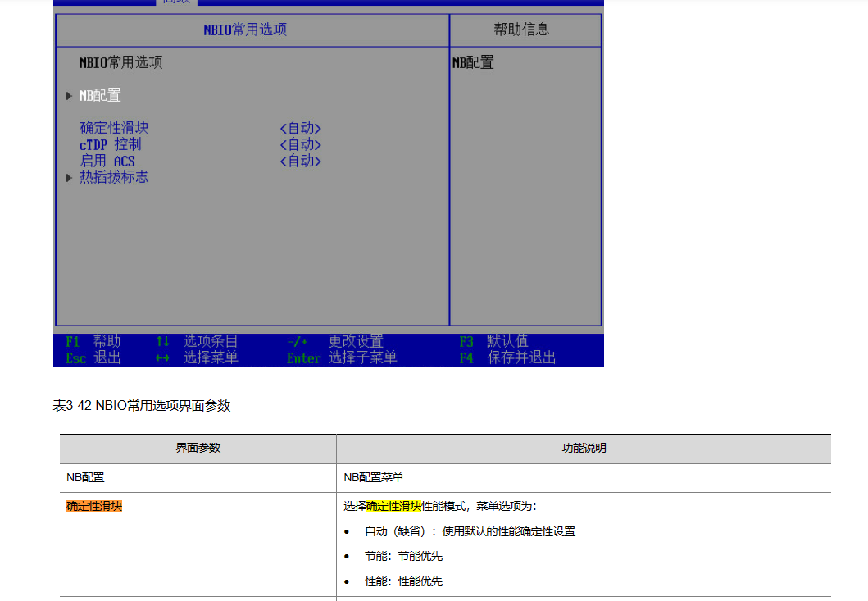The width and height of the screenshot is (868, 601).
Task: Click the yellow-highlighted 确定性滑块 in the description
Action: click(x=393, y=506)
